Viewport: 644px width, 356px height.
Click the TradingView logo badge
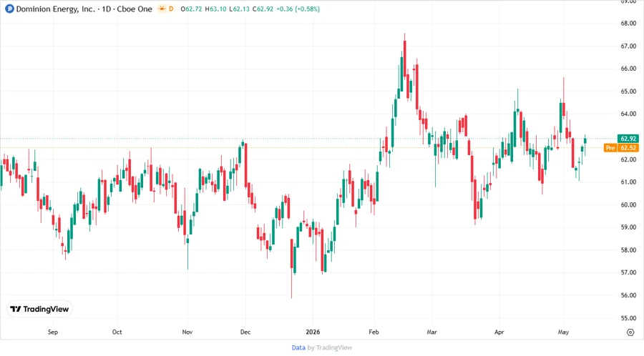click(39, 309)
